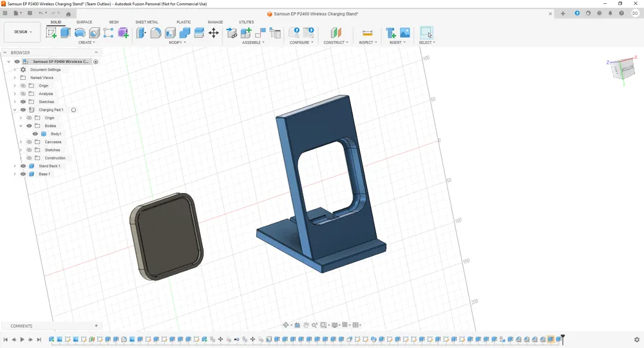Click the Insert Canvas image icon
The image size is (644, 348).
405,33
